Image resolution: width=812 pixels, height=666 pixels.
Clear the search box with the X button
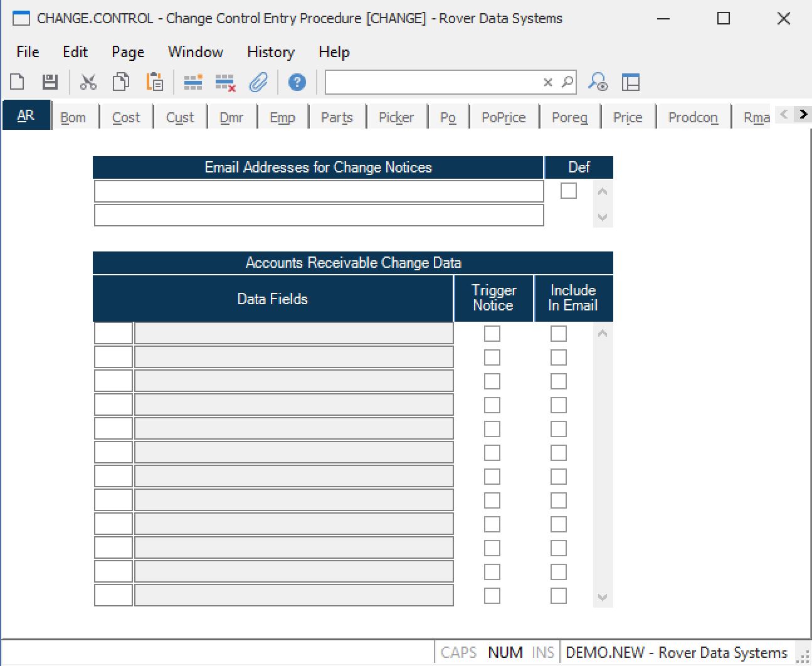coord(548,82)
